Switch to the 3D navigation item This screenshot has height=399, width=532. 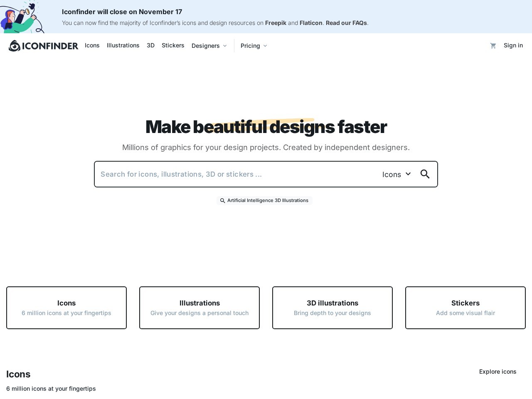[150, 45]
